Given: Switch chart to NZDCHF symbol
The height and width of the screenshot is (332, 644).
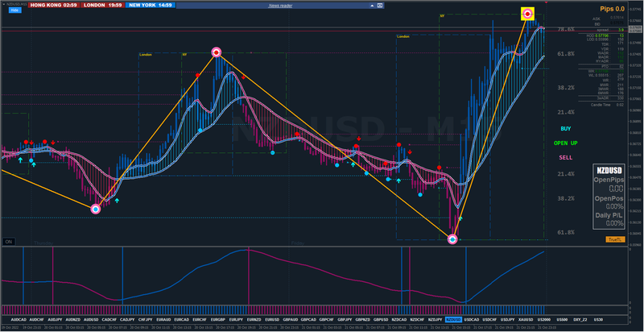Looking at the screenshot, I should (x=417, y=320).
